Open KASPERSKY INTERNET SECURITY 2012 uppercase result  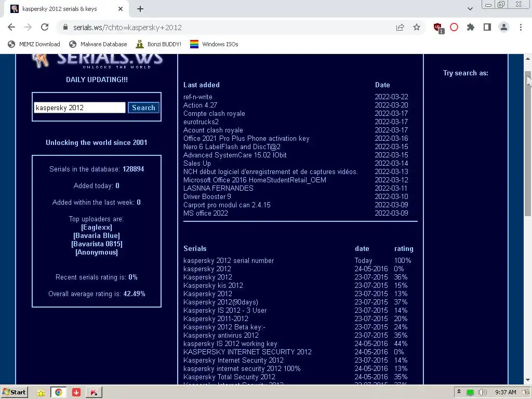247,352
